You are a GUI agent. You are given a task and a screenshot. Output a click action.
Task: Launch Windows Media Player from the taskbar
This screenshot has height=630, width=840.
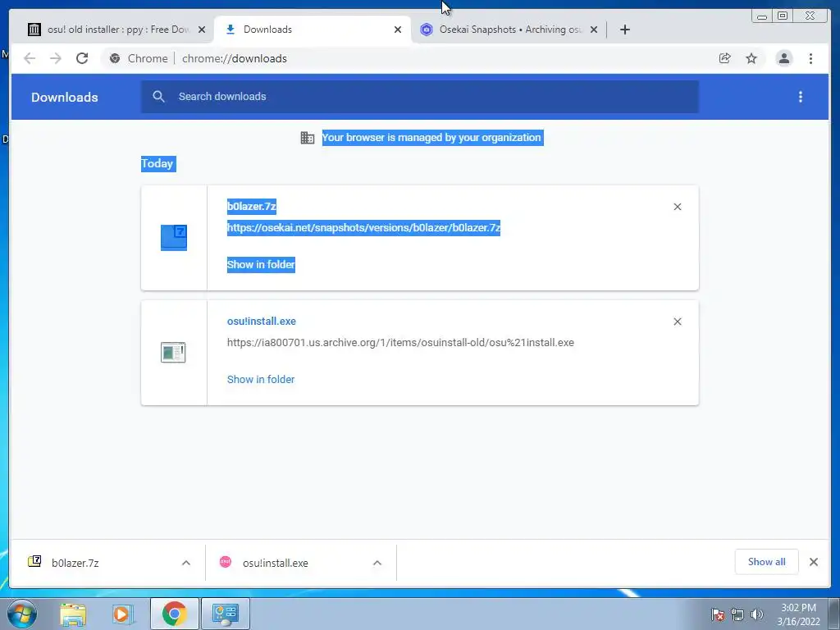coord(123,614)
